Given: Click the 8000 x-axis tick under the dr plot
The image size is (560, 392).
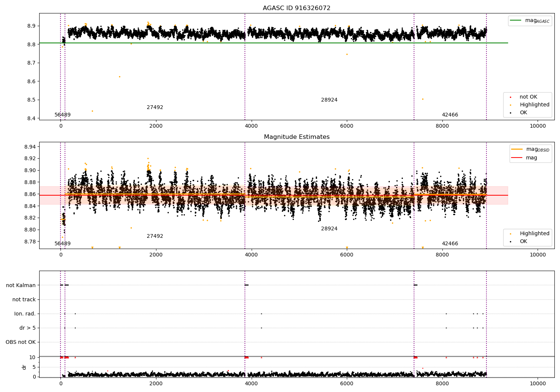Looking at the screenshot, I should click(x=442, y=383).
